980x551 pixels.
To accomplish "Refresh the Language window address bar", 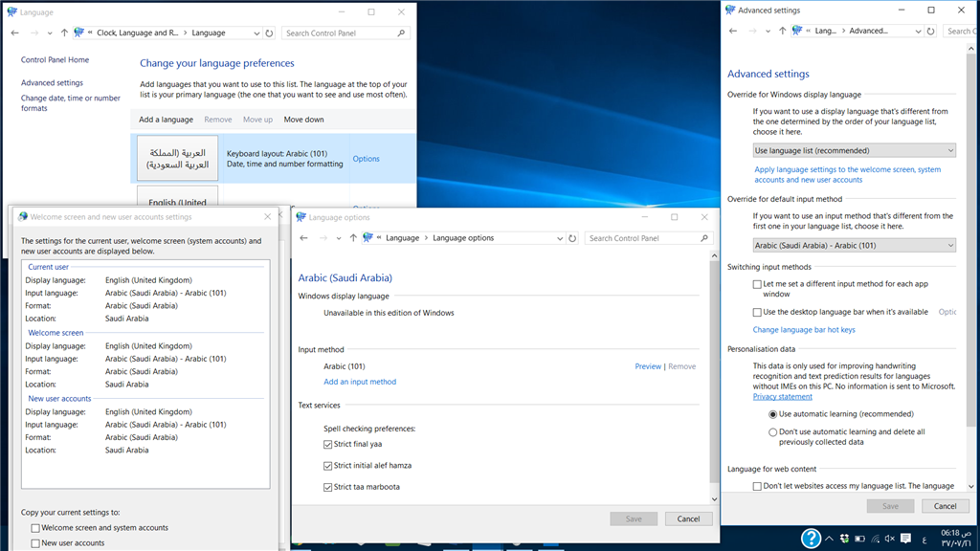I will tap(269, 33).
